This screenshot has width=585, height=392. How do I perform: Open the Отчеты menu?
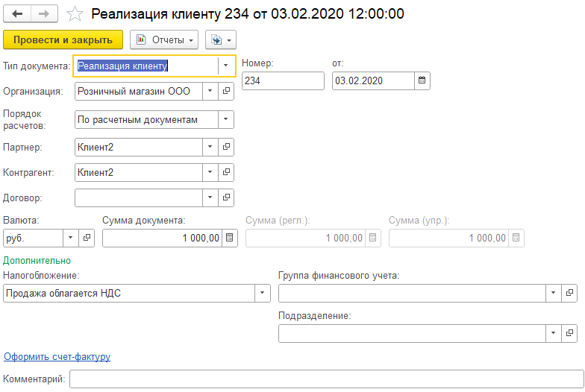click(165, 39)
